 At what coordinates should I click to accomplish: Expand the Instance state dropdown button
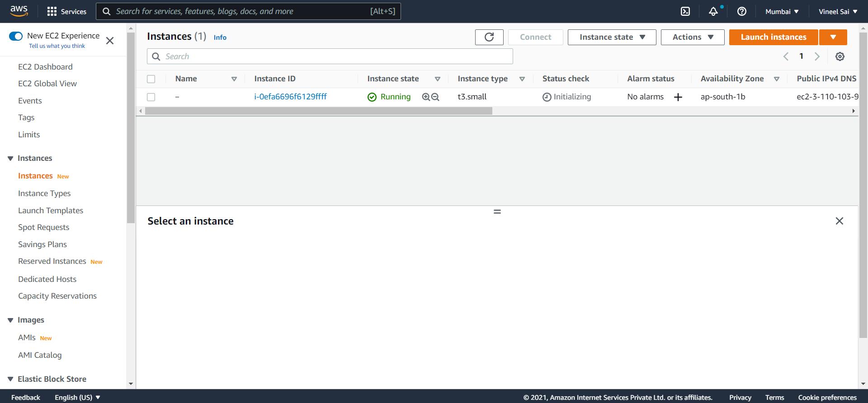click(612, 37)
